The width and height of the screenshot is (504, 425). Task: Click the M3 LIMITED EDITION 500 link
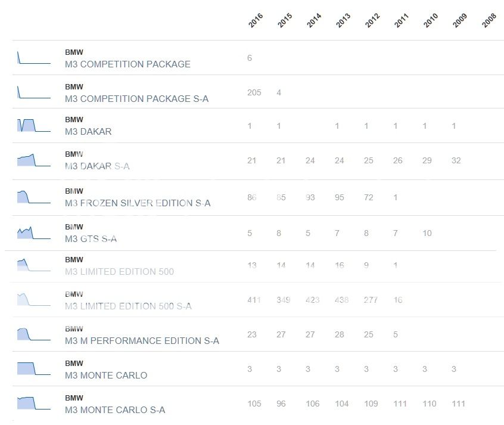click(119, 272)
